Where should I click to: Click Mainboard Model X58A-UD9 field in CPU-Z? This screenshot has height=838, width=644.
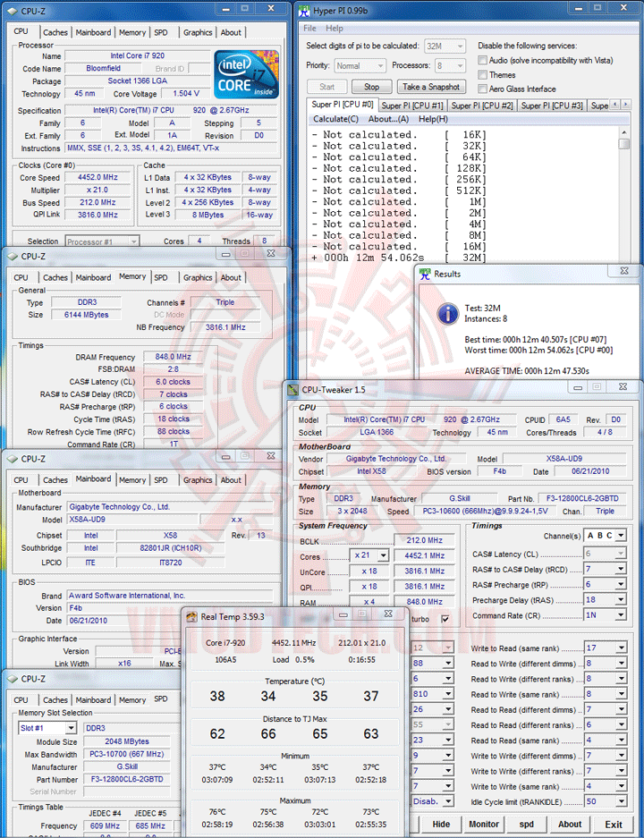point(132,520)
